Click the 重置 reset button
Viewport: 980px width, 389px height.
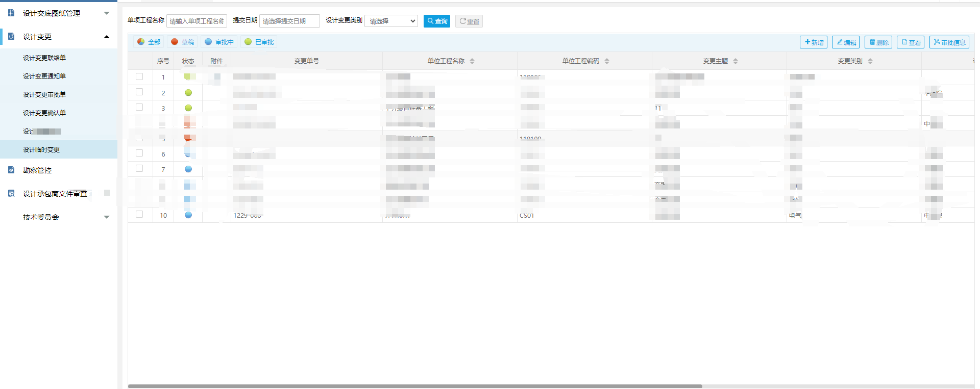(x=469, y=21)
